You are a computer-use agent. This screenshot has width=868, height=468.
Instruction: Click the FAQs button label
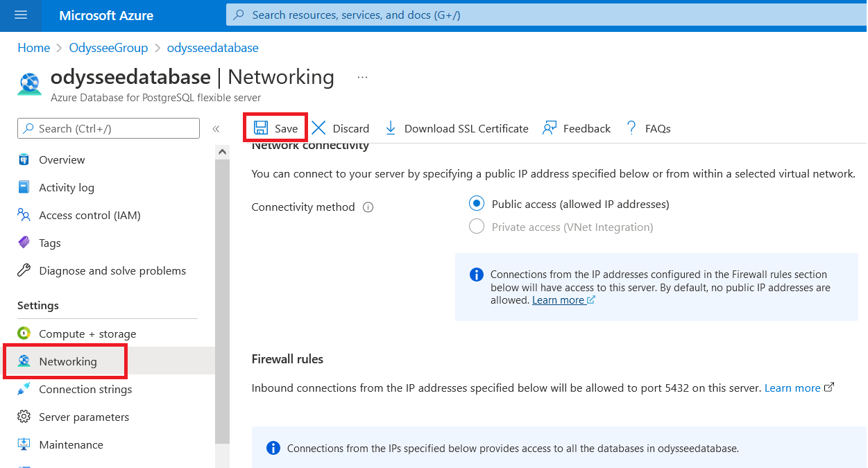point(658,128)
